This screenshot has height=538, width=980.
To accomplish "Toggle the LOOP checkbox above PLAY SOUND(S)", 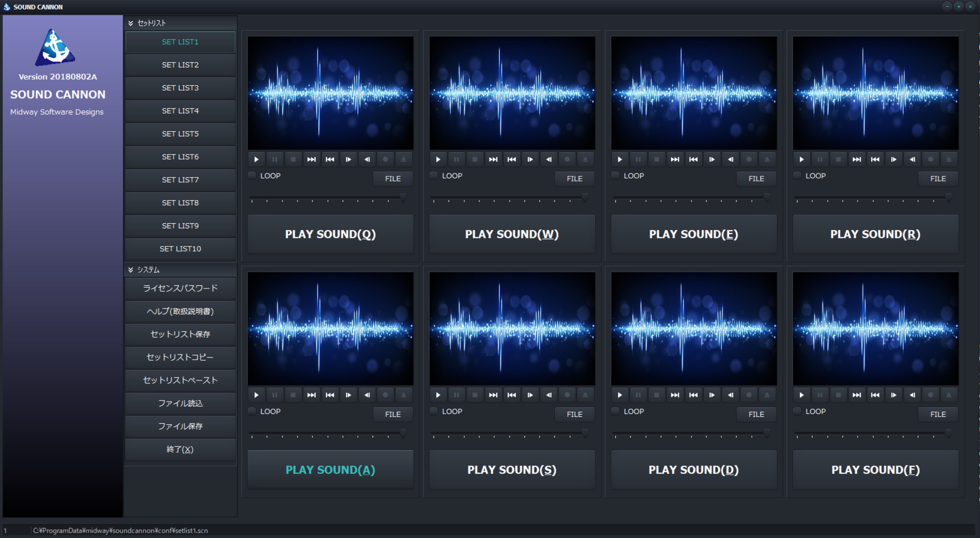I will click(x=434, y=412).
